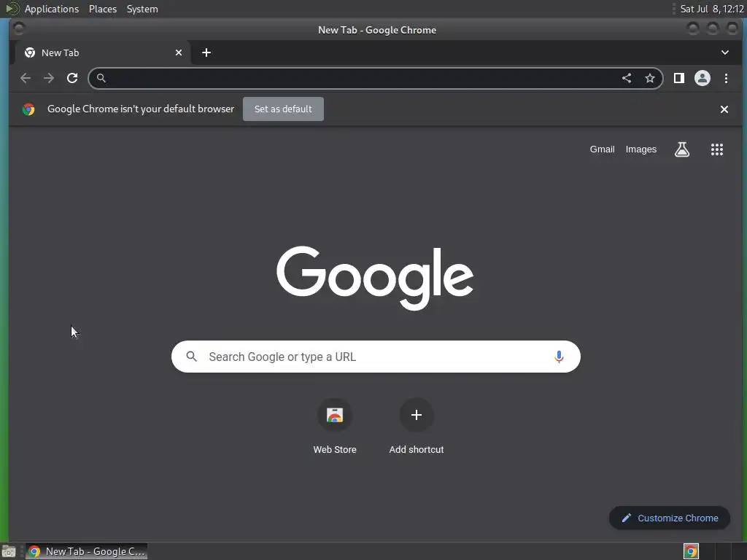Click the Chrome icon in the bottom-right tray
This screenshot has width=747, height=560.
click(x=691, y=551)
